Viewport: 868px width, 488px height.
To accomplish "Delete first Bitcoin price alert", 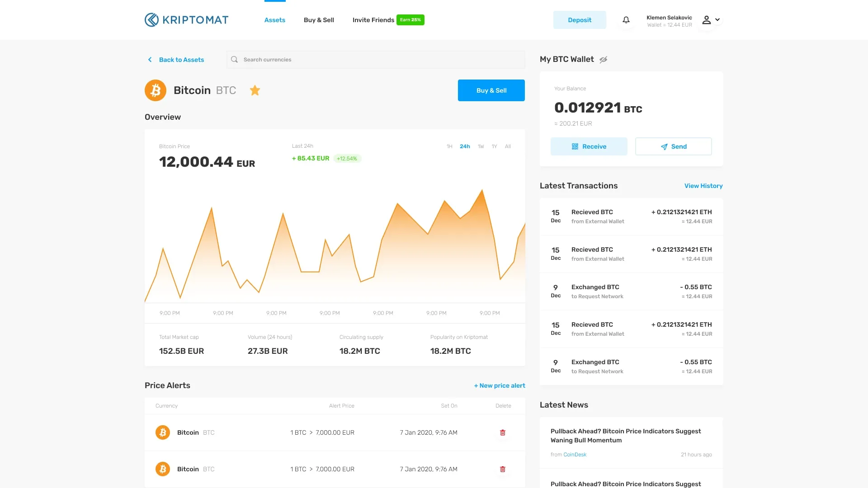I will 502,432.
